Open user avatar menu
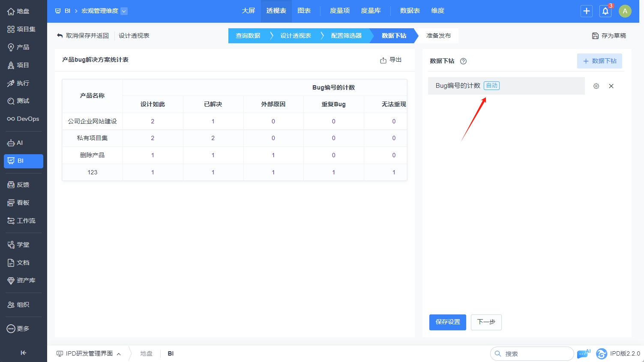 click(x=625, y=11)
